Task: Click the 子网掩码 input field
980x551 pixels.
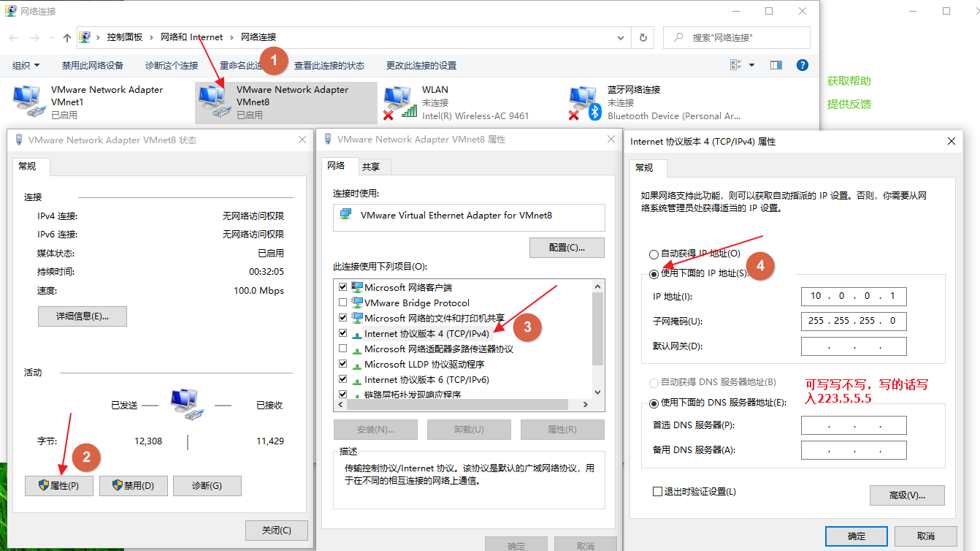Action: [854, 321]
